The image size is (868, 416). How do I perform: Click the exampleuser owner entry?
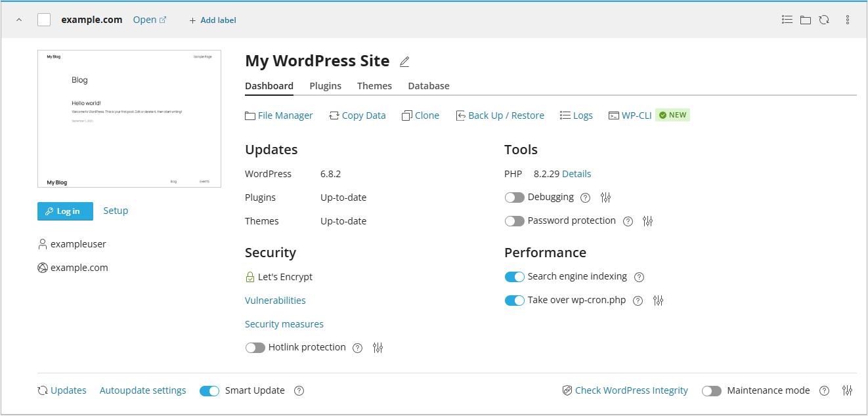pos(72,244)
